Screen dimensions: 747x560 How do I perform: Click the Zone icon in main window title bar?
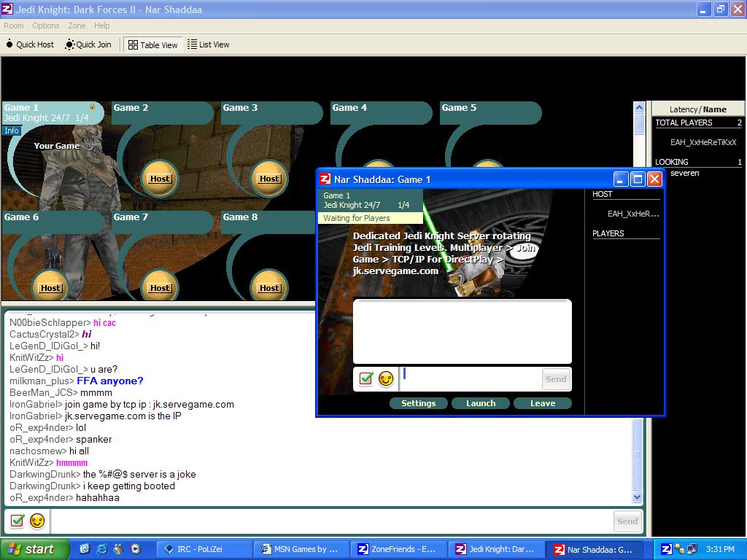[7, 9]
